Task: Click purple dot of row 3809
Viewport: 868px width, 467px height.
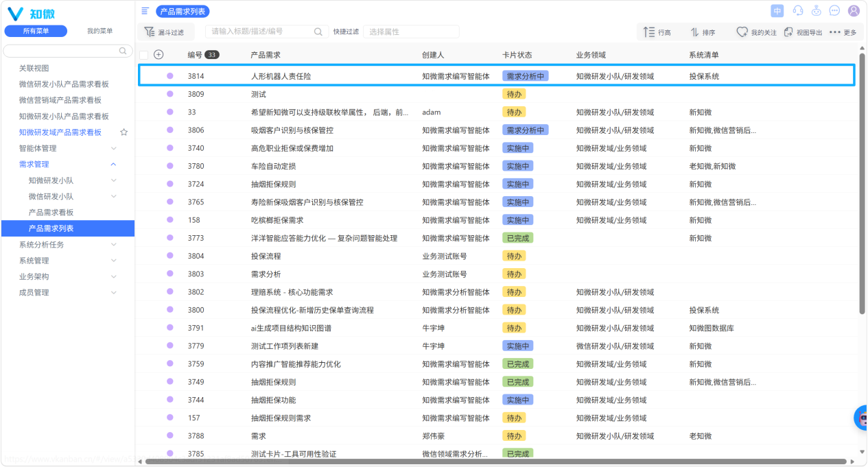Action: point(170,94)
